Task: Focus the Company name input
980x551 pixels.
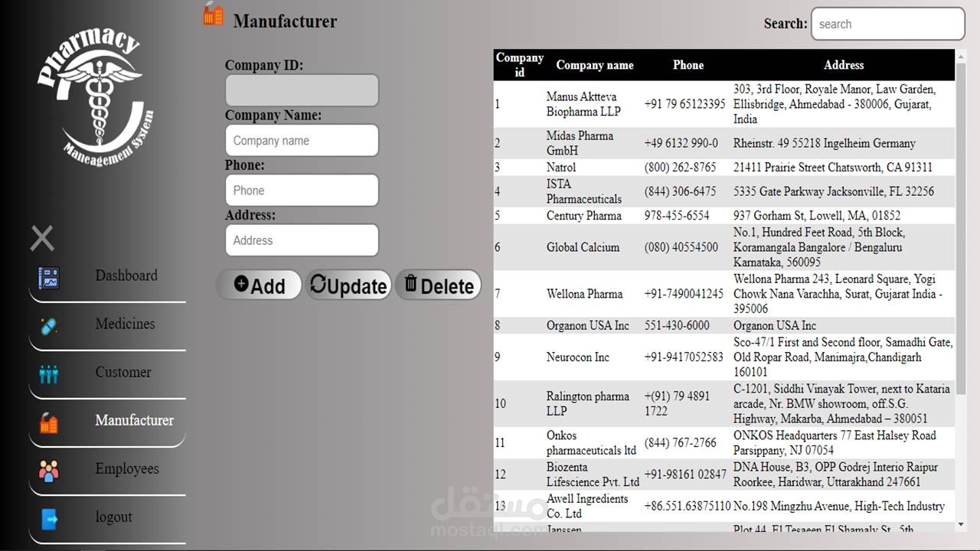Action: [x=302, y=141]
